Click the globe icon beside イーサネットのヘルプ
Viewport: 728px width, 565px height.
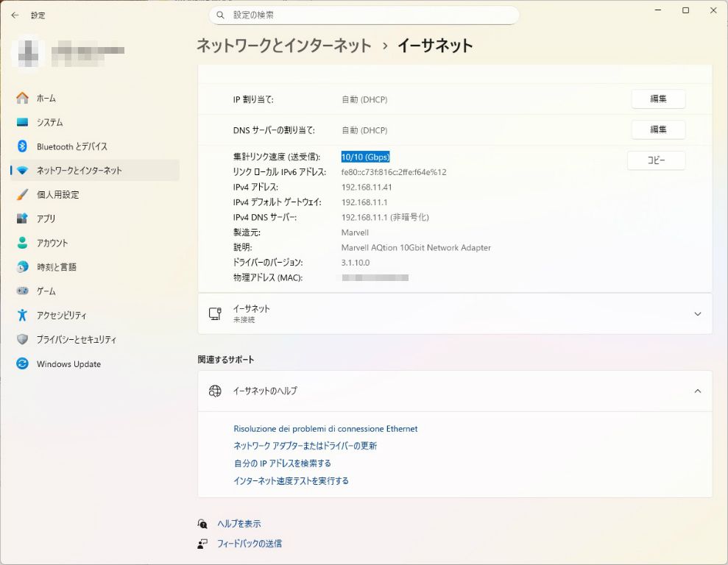(x=215, y=391)
